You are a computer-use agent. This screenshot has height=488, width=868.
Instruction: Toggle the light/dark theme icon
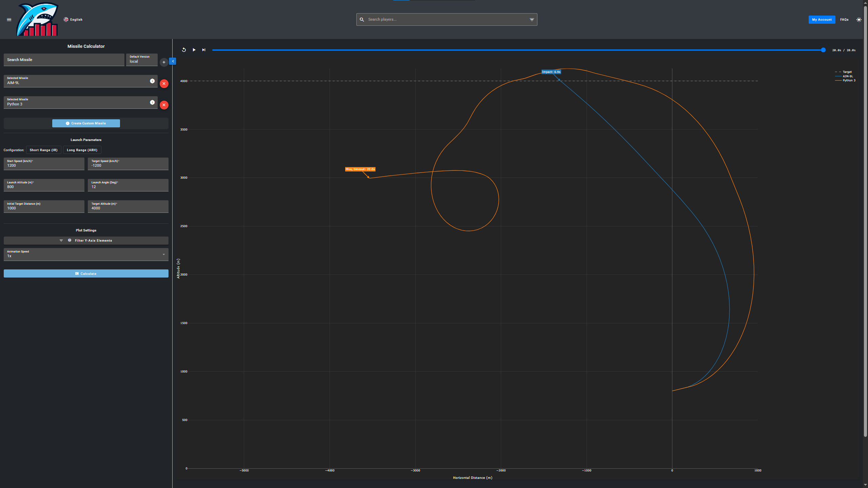click(x=859, y=20)
